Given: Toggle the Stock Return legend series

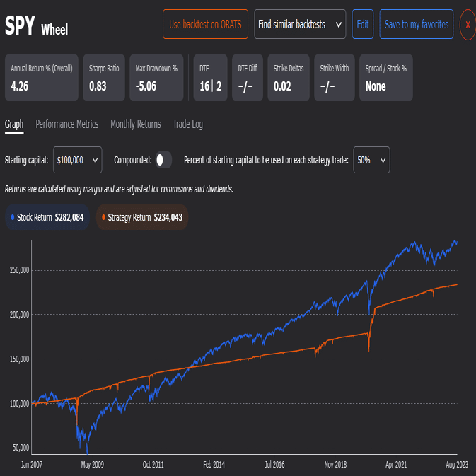Looking at the screenshot, I should [x=47, y=217].
